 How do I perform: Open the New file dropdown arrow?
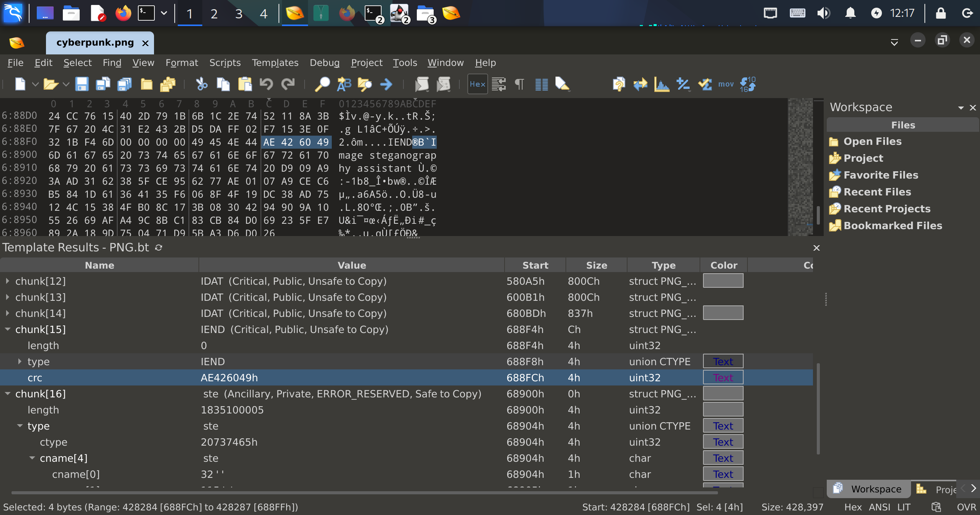[35, 84]
